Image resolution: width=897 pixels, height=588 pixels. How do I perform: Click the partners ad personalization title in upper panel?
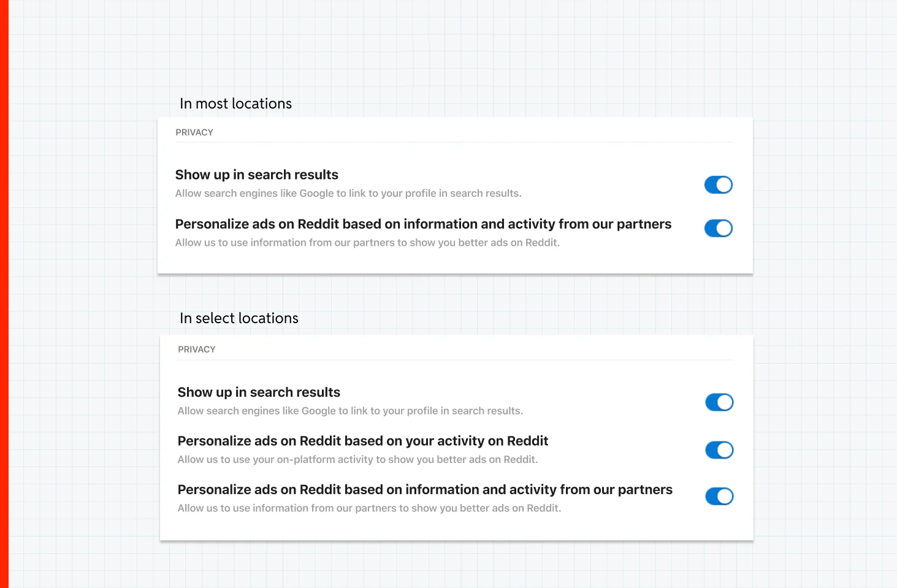pyautogui.click(x=423, y=224)
